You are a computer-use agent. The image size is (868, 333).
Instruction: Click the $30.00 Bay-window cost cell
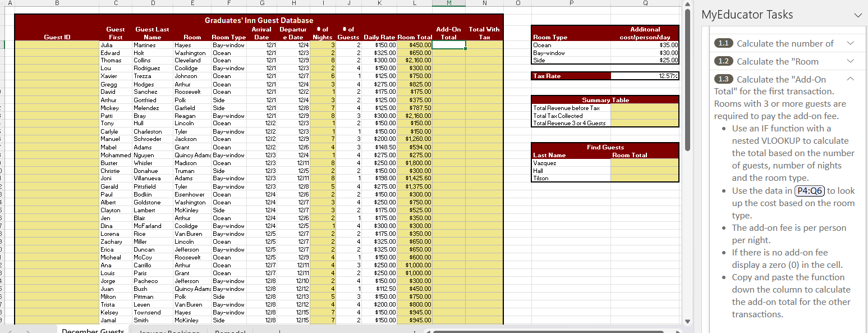[x=645, y=53]
